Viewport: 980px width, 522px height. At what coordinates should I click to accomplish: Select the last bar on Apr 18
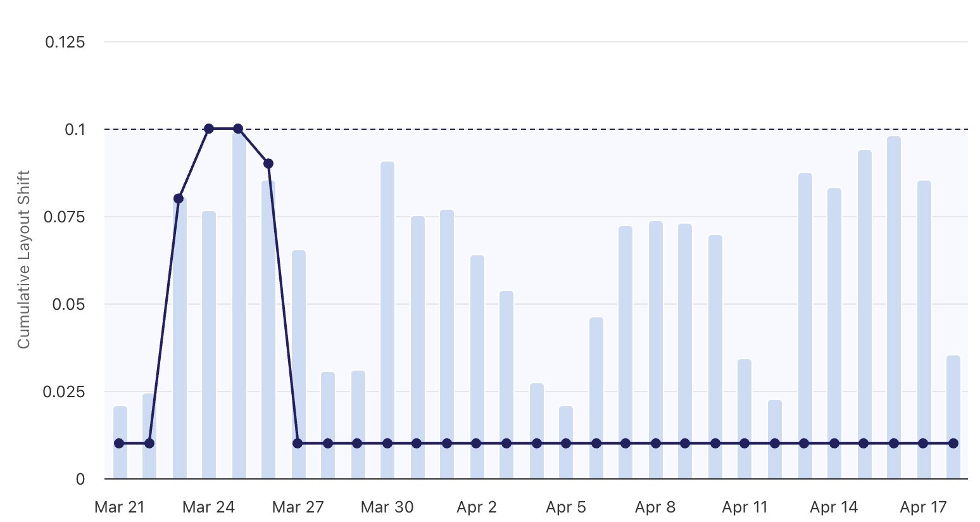[x=953, y=399]
